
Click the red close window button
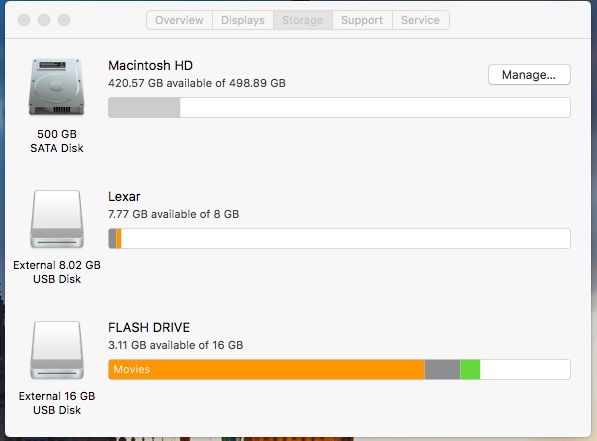24,20
